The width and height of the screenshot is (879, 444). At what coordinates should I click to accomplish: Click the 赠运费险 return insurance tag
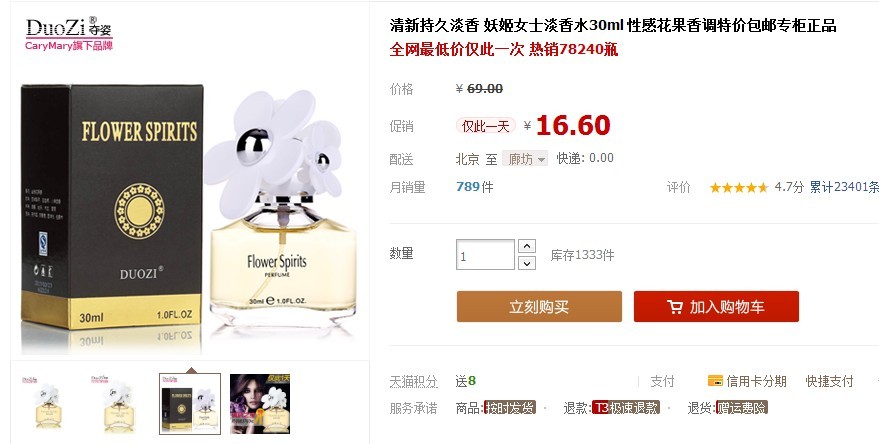pos(742,408)
